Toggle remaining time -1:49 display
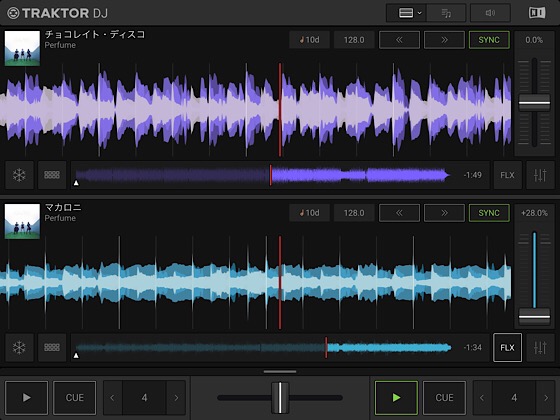Image resolution: width=560 pixels, height=420 pixels. (472, 175)
